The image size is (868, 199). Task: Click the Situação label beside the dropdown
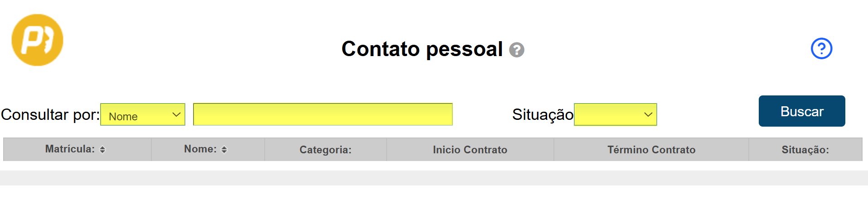tap(542, 115)
